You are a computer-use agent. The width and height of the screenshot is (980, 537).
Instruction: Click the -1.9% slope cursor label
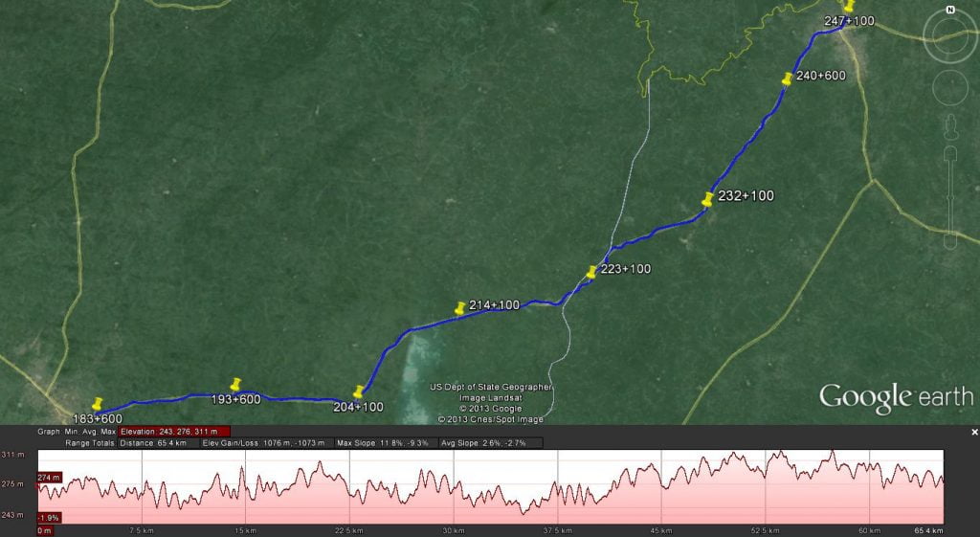click(x=50, y=518)
